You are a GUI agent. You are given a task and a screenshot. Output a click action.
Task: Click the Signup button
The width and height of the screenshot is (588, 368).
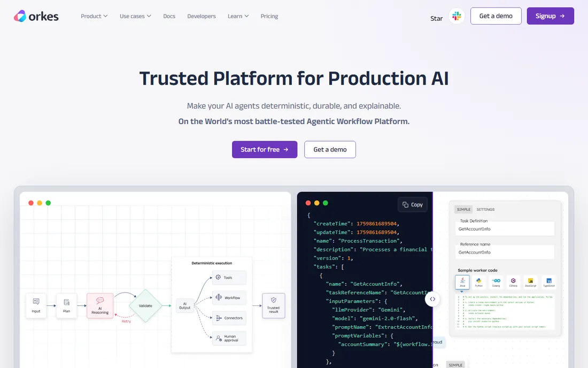550,16
